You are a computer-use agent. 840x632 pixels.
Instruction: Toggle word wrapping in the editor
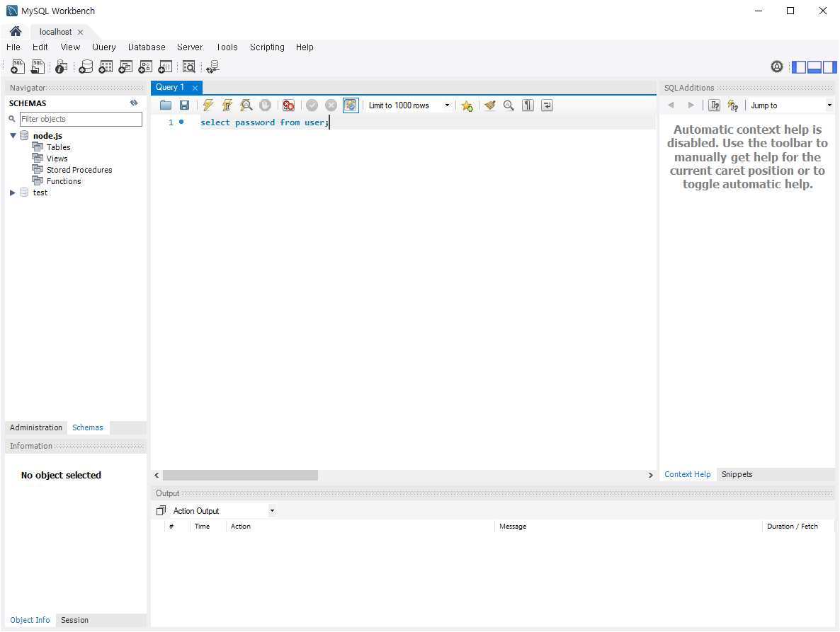547,105
